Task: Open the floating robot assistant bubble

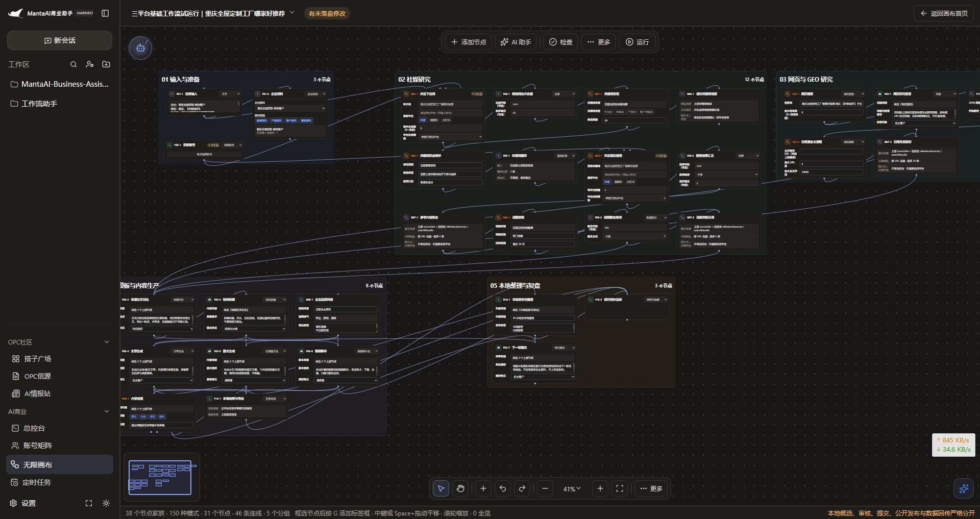Action: (140, 48)
